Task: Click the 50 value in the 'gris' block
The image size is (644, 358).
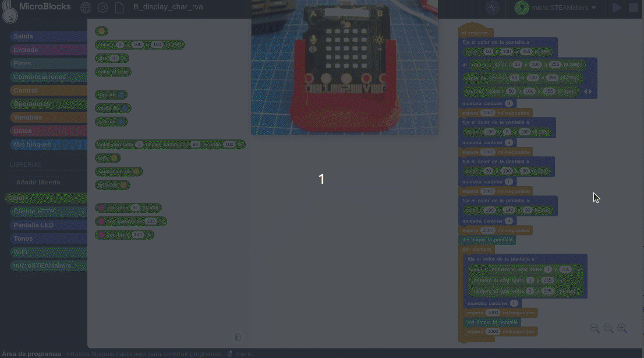Action: click(x=114, y=58)
